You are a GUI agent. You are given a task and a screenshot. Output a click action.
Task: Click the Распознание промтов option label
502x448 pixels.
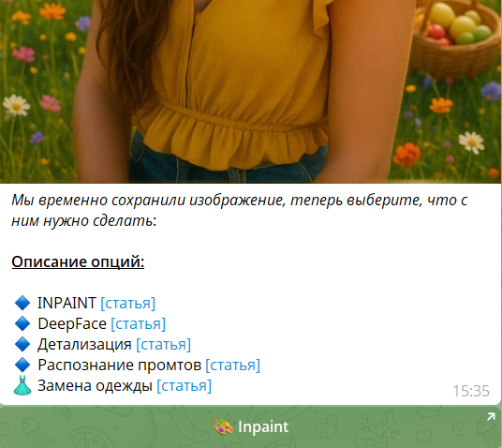[x=120, y=365]
